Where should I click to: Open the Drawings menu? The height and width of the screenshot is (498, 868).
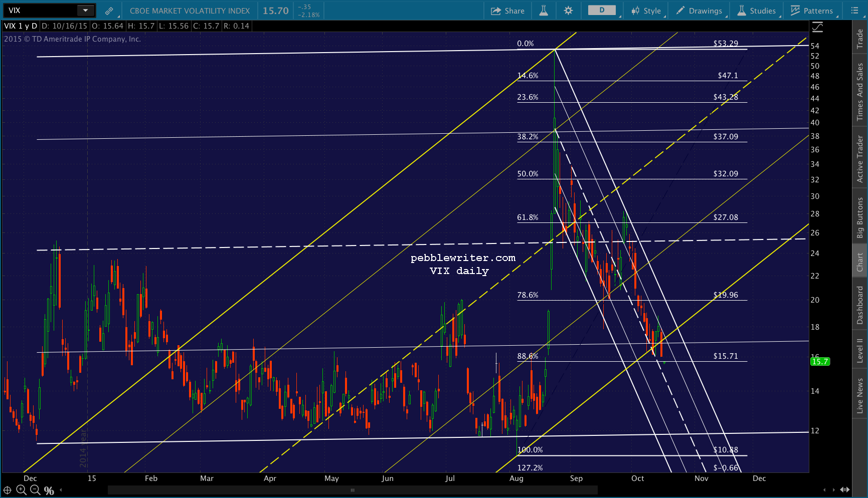(x=700, y=11)
